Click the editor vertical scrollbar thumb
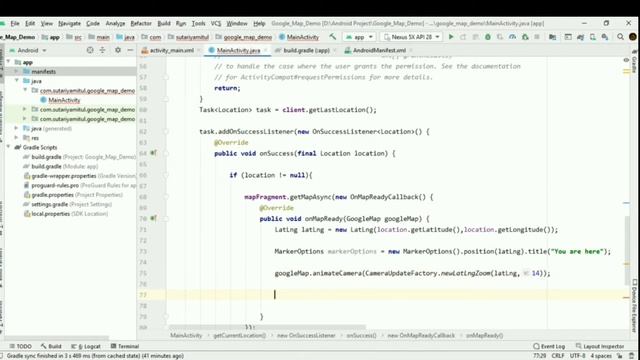 (x=628, y=250)
